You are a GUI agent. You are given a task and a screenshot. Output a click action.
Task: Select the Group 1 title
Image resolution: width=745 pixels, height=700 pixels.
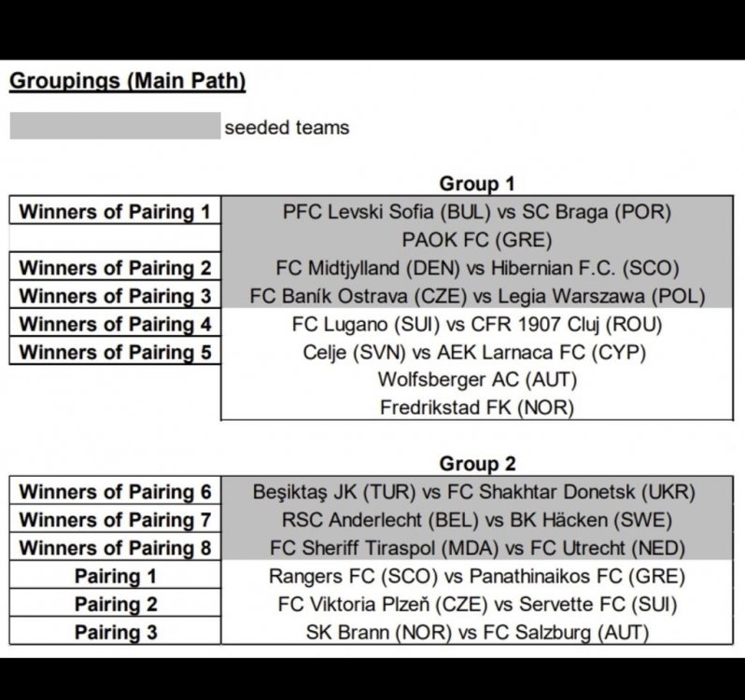[477, 184]
